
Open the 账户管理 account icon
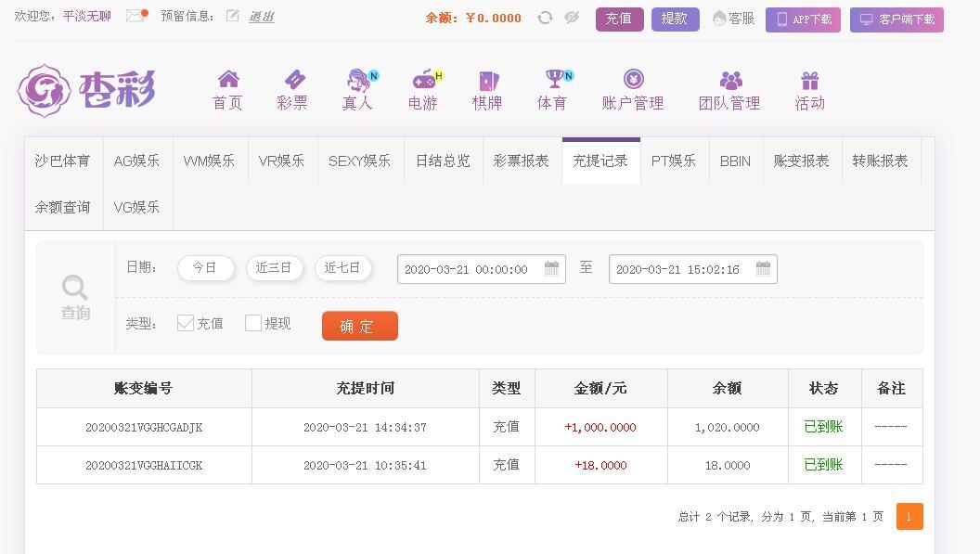pos(633,80)
